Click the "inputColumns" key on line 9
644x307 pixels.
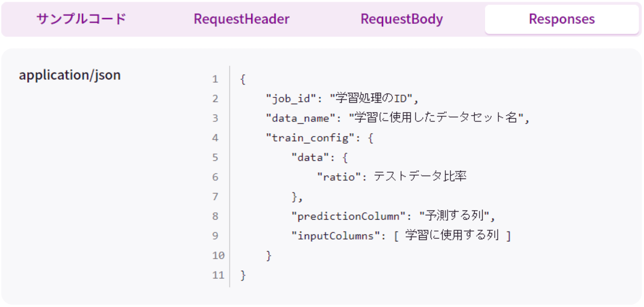coord(336,236)
